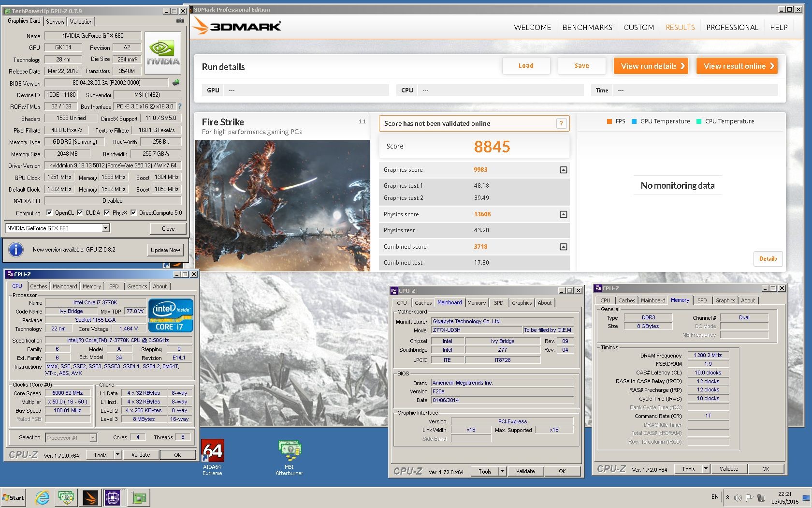Open the AIDA64 Extreme desktop icon
Viewport: 812px width, 508px height.
[212, 458]
